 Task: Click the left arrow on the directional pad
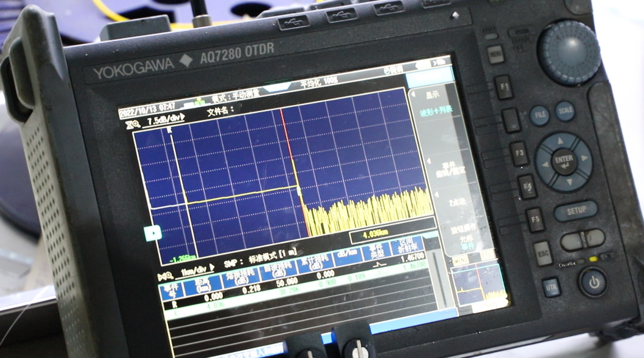click(x=545, y=165)
